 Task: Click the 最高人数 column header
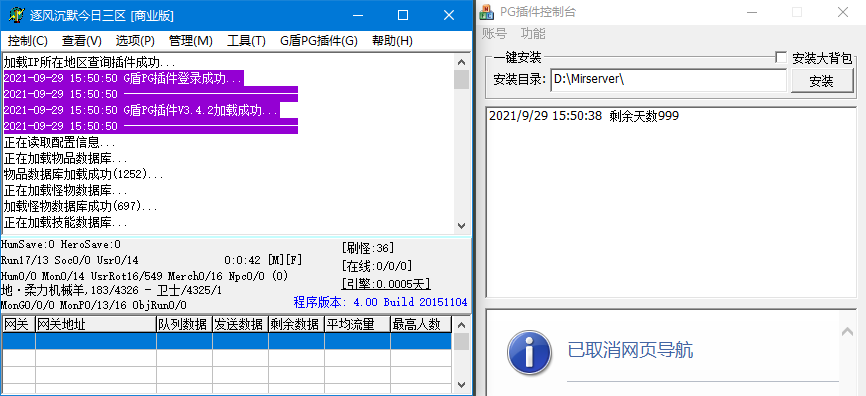click(x=421, y=324)
